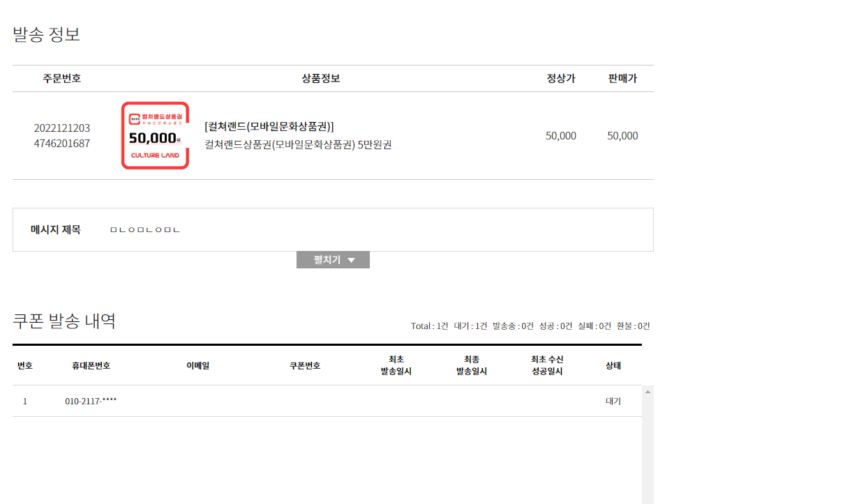Select product description 컬쳐랜드상품권(모바일문화상품권) 5만원권
The height and width of the screenshot is (504, 861).
tap(298, 145)
